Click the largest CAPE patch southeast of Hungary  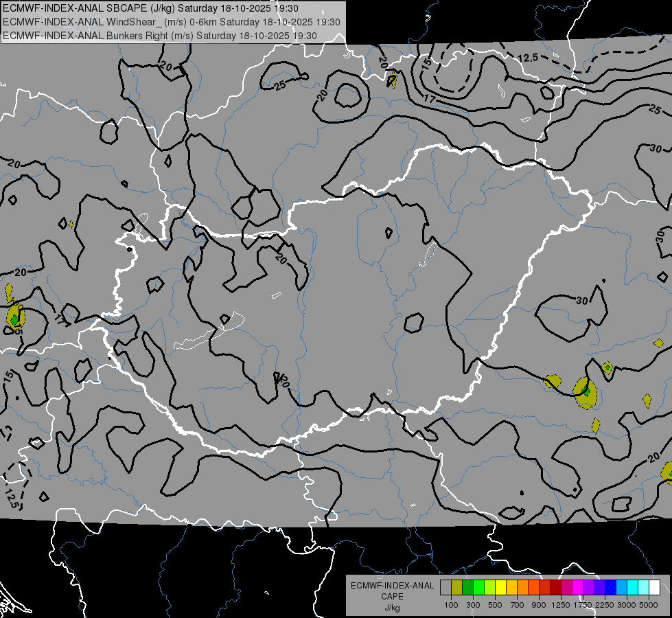pyautogui.click(x=585, y=393)
